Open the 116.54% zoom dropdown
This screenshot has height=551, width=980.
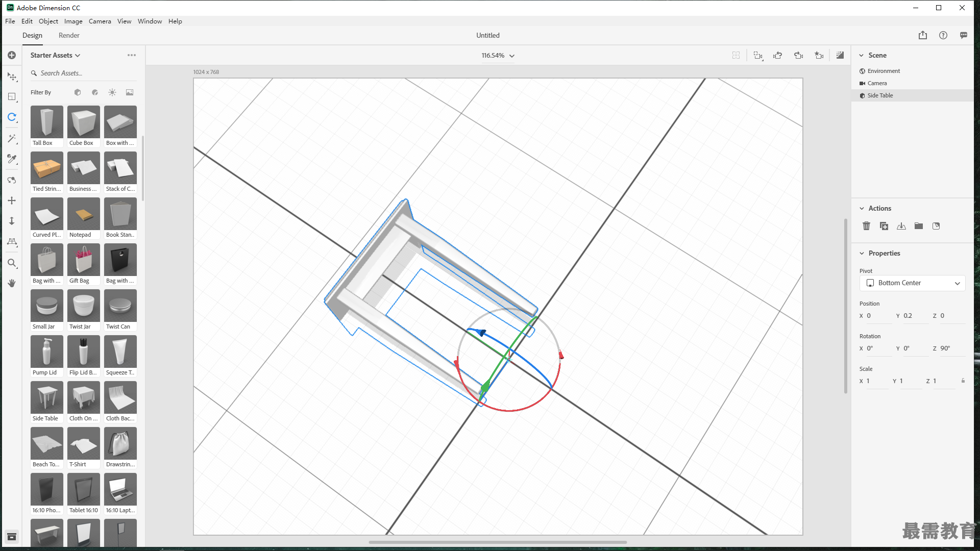(x=498, y=56)
